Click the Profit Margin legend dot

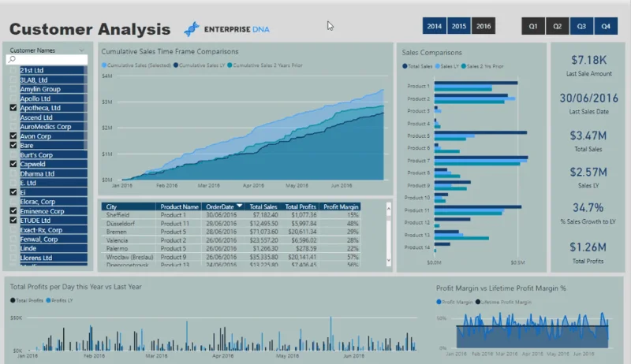(x=439, y=302)
